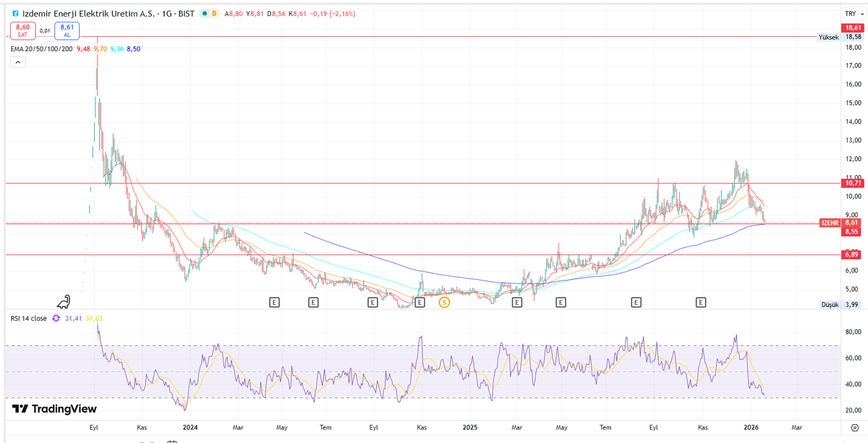Click the orange S split marker
The height and width of the screenshot is (443, 868).
click(444, 302)
